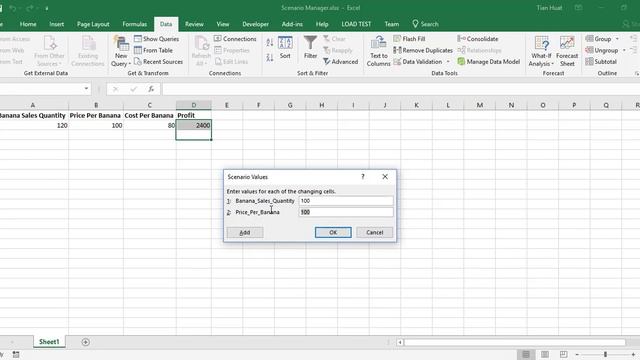640x360 pixels.
Task: Select column D header
Action: pyautogui.click(x=193, y=105)
